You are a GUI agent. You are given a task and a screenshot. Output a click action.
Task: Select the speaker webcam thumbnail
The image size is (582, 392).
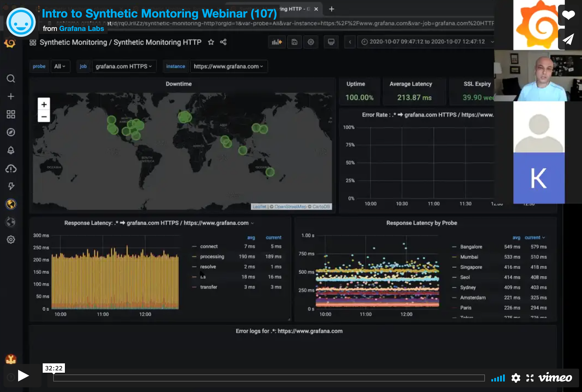pyautogui.click(x=538, y=76)
